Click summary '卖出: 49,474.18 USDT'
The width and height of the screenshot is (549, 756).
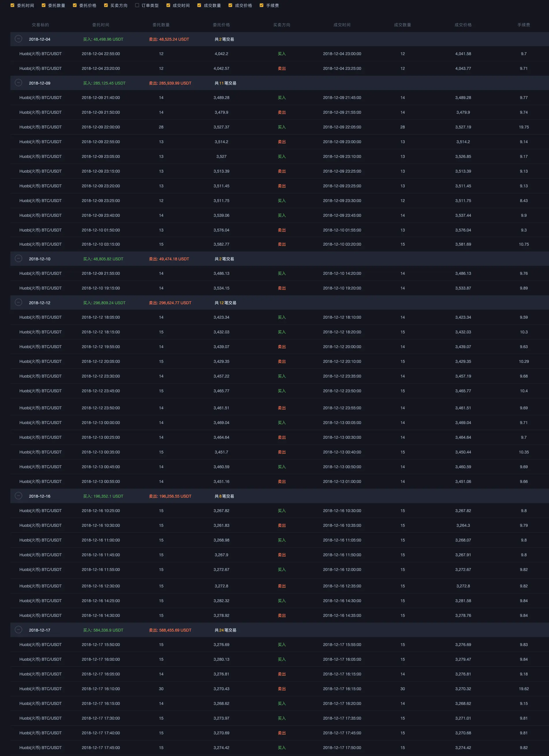169,259
